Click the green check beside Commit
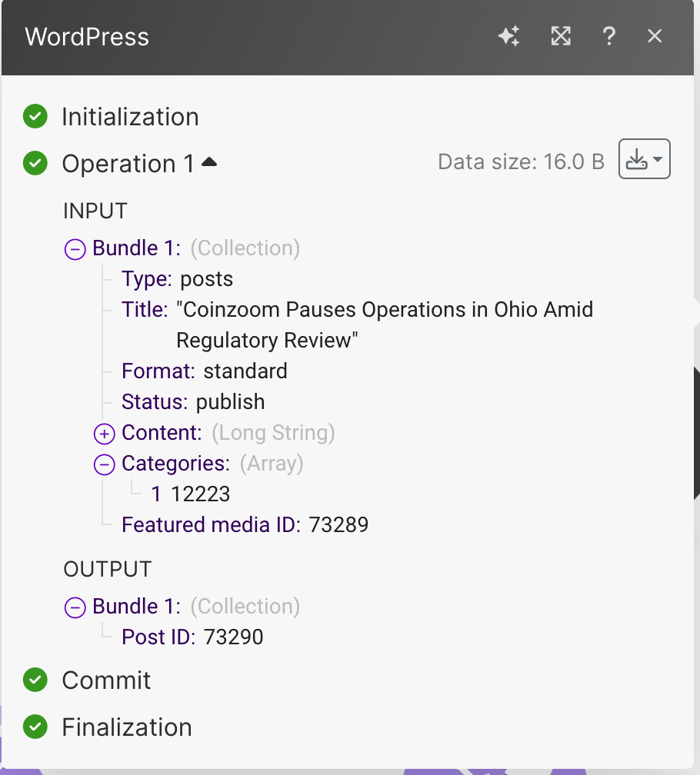700x775 pixels. (35, 680)
